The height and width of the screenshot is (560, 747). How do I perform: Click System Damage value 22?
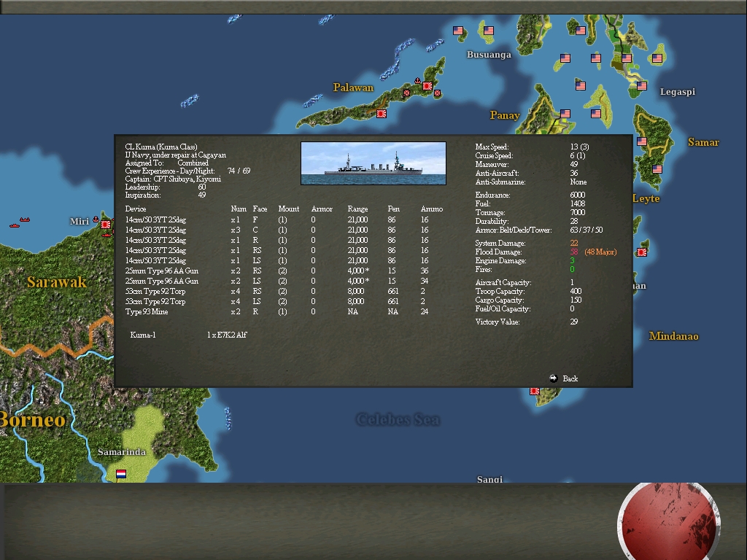click(x=573, y=244)
